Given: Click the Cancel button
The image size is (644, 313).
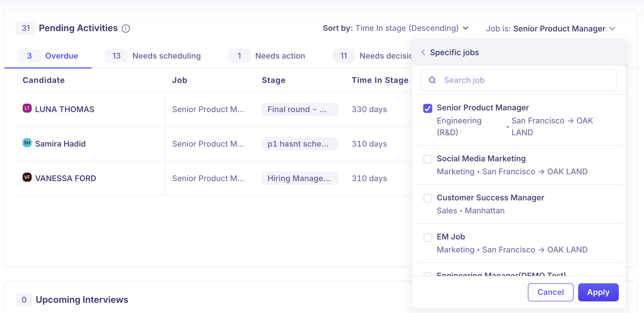Looking at the screenshot, I should click(x=550, y=292).
